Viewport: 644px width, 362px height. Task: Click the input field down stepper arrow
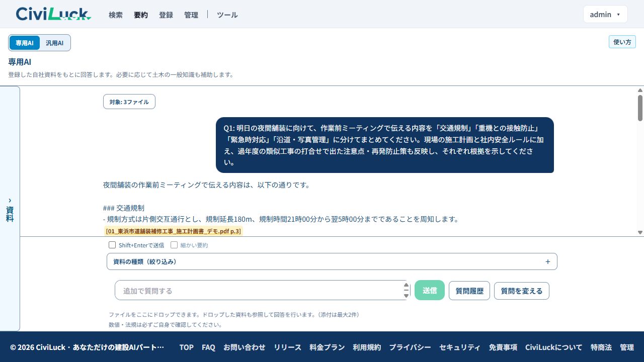pos(407,296)
